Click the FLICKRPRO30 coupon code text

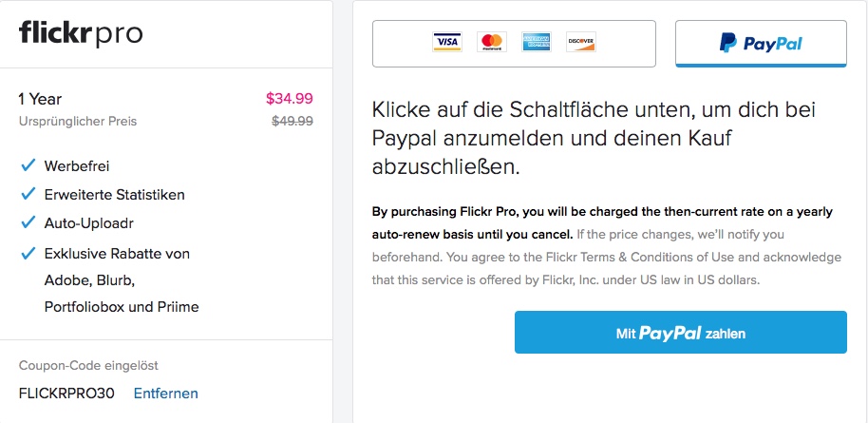click(66, 394)
